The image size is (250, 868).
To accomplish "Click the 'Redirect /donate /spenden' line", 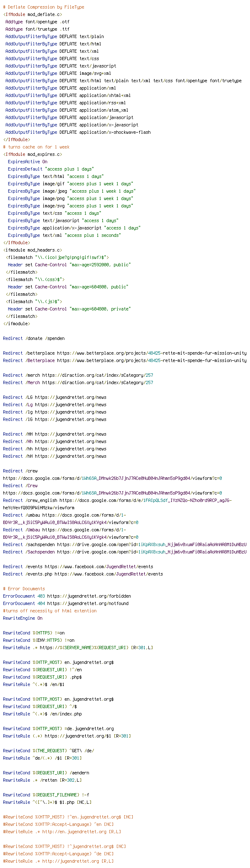I will [x=34, y=339].
